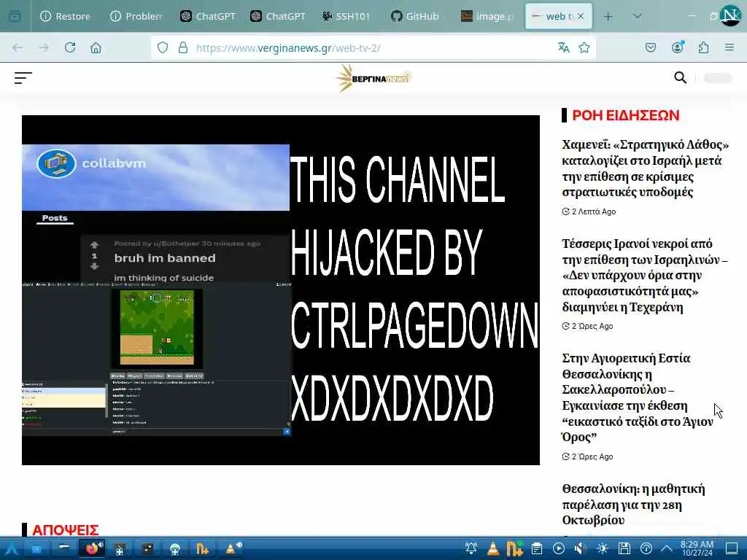Open the 8:29 AM clock calendar
This screenshot has height=560, width=747.
(697, 548)
